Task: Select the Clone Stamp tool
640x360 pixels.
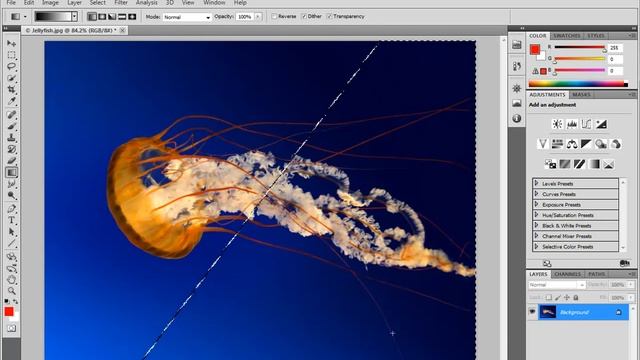Action: click(x=11, y=138)
